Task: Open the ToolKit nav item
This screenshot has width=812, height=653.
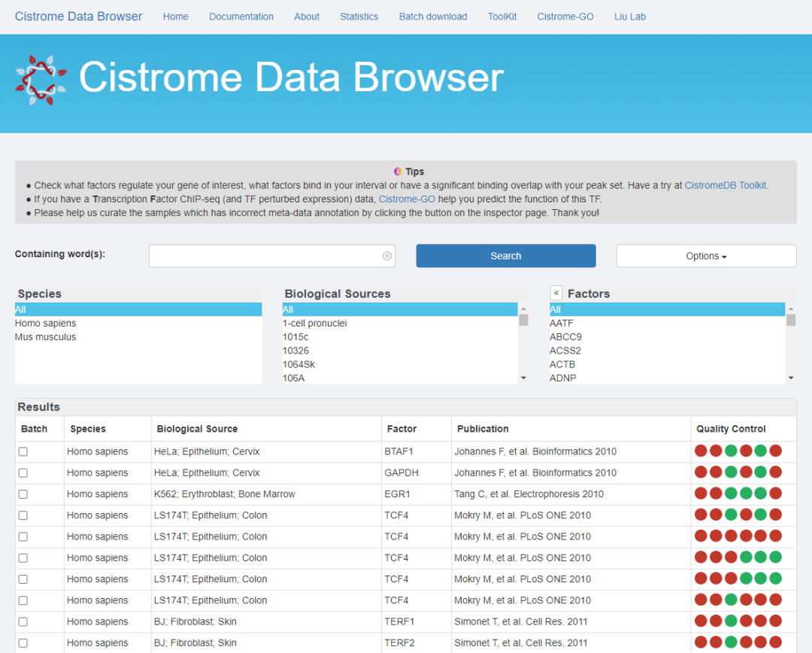Action: [x=501, y=17]
